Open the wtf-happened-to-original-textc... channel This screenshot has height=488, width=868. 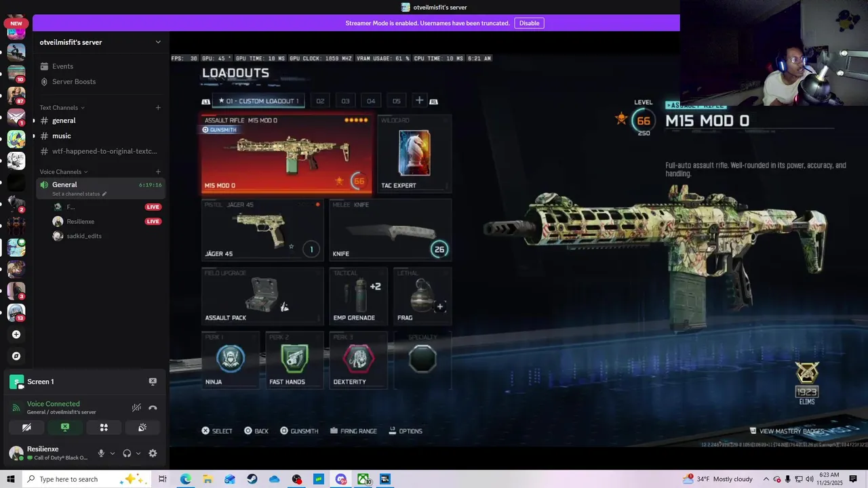101,151
